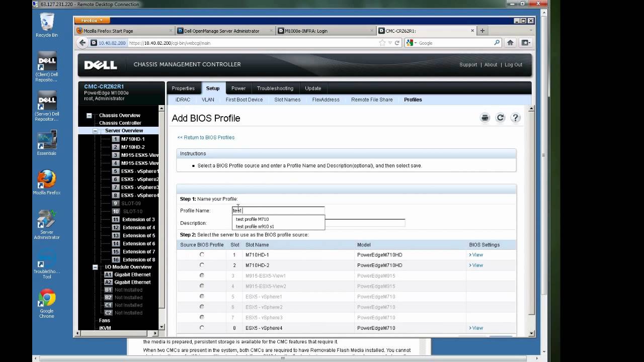Click Dell logo in header

tap(101, 65)
